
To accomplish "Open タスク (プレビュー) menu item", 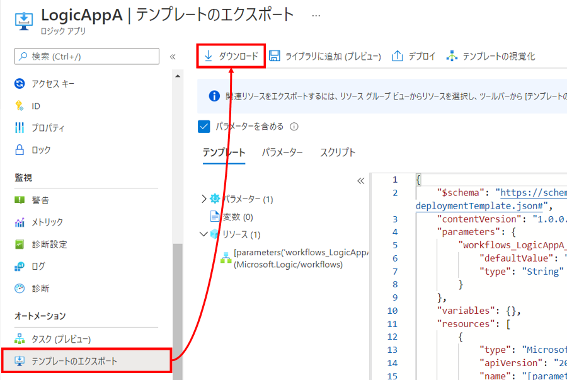I will click(61, 339).
